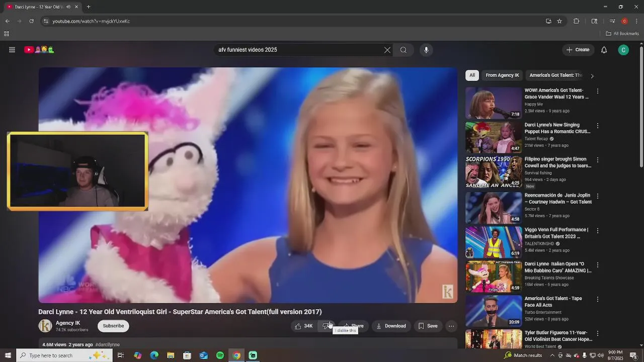Open All Bookmarks folder
This screenshot has width=644, height=362.
click(x=622, y=34)
